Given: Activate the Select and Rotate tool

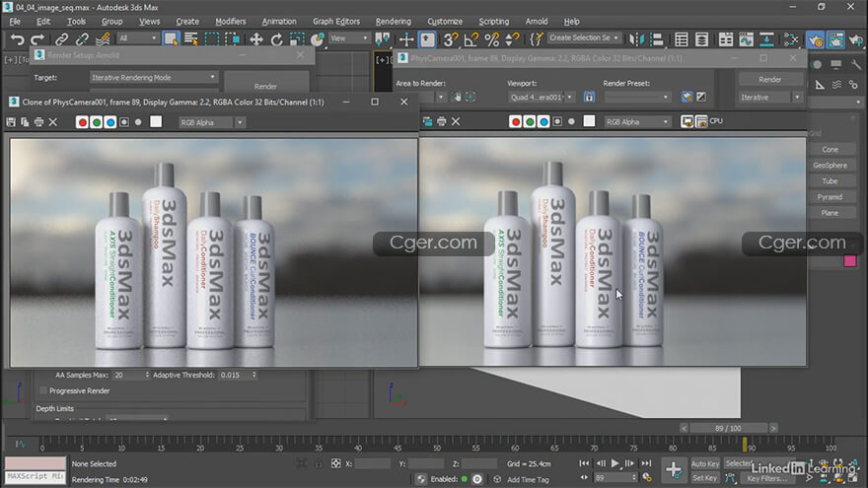Looking at the screenshot, I should [276, 39].
